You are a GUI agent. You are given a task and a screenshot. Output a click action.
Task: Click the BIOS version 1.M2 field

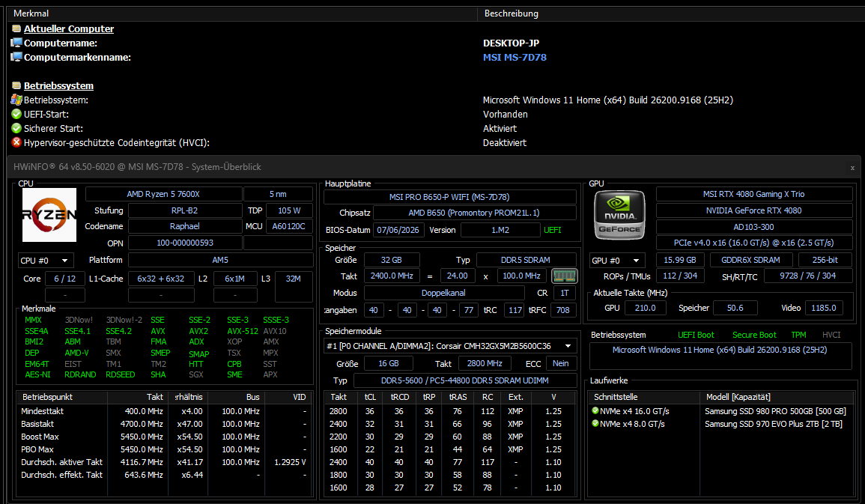tap(500, 230)
